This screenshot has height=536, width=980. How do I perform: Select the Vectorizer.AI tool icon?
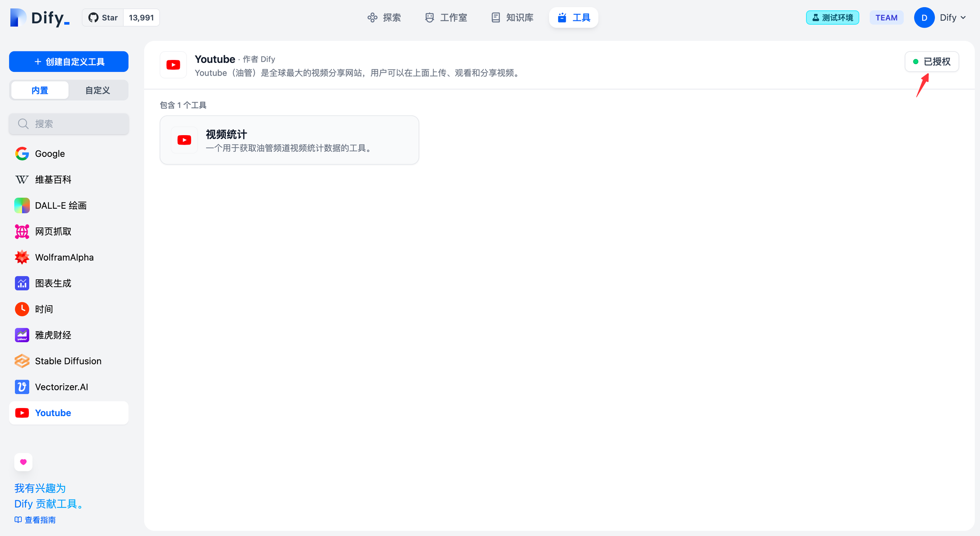click(22, 387)
